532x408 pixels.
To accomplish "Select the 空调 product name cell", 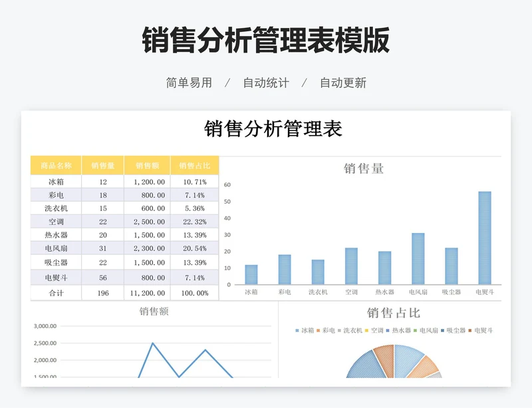I will click(x=56, y=222).
